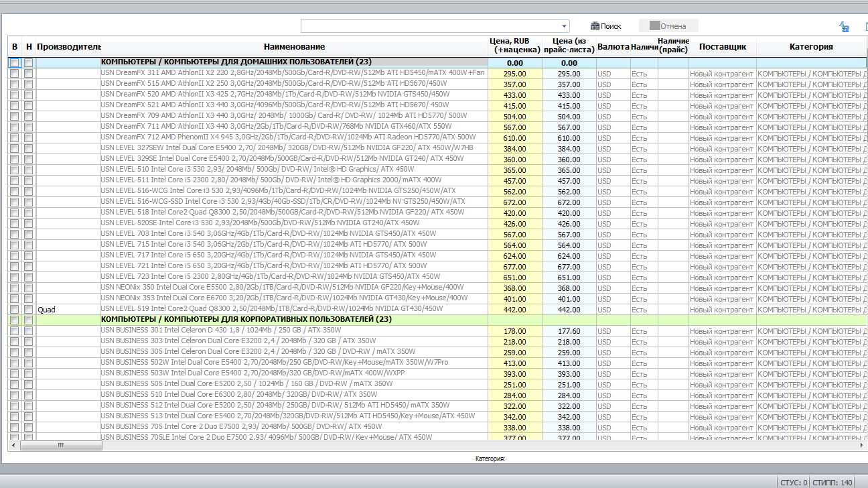The height and width of the screenshot is (488, 868).
Task: Tick the В checkbox of домашних пользователей group row
Action: coord(14,63)
